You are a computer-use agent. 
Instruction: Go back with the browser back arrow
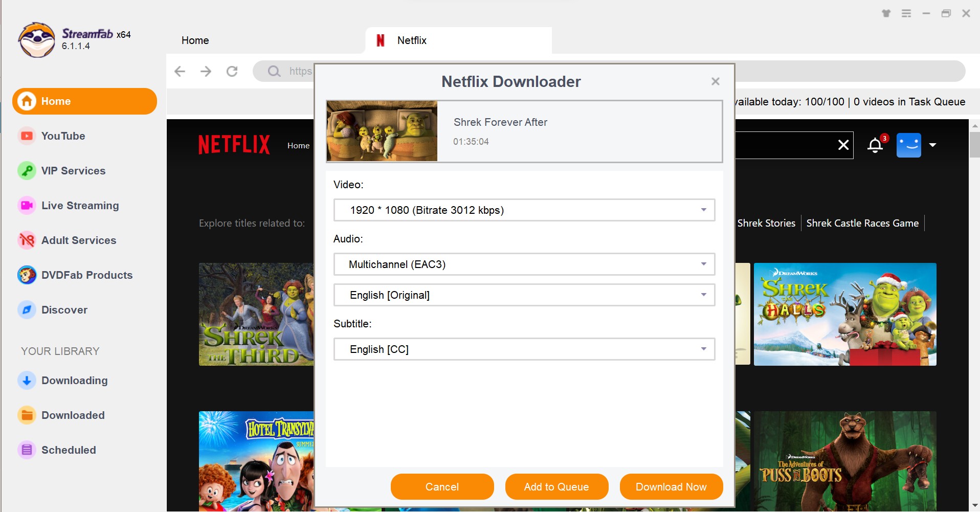(180, 71)
